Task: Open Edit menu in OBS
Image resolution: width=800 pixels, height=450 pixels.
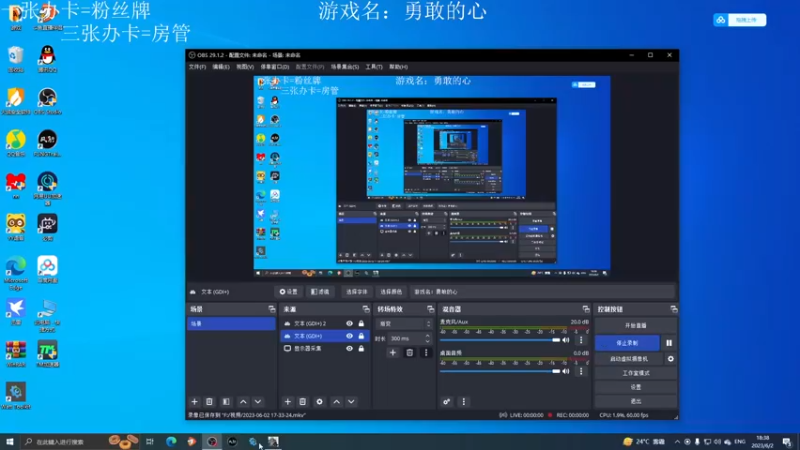Action: [221, 67]
